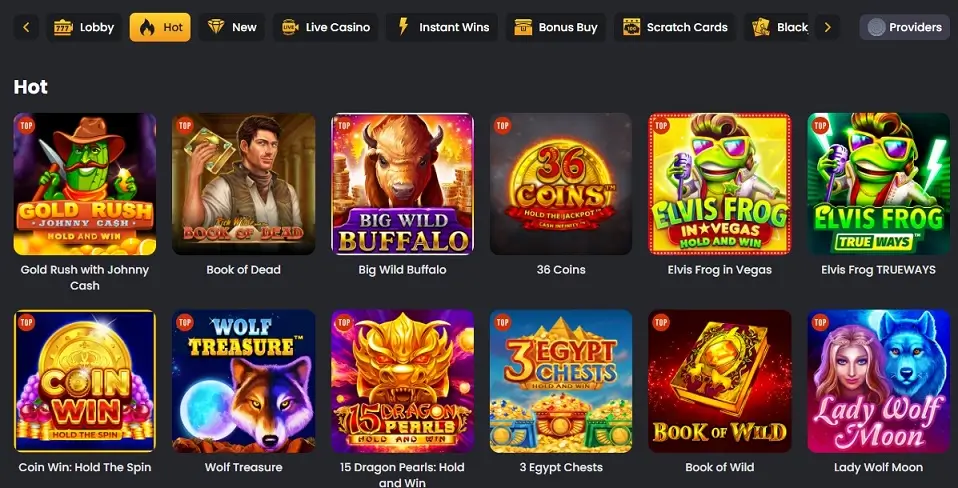958x488 pixels.
Task: Open the Book of Dead title link
Action: [x=243, y=269]
